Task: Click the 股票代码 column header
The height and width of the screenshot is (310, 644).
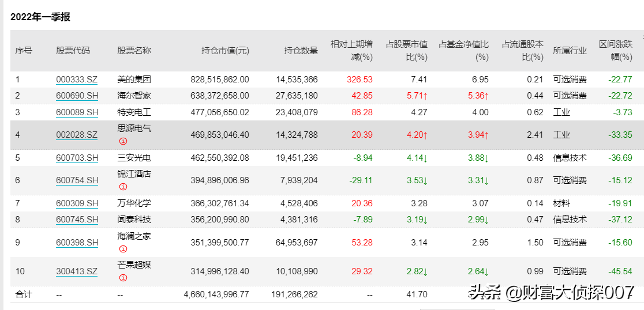Action: (73, 51)
